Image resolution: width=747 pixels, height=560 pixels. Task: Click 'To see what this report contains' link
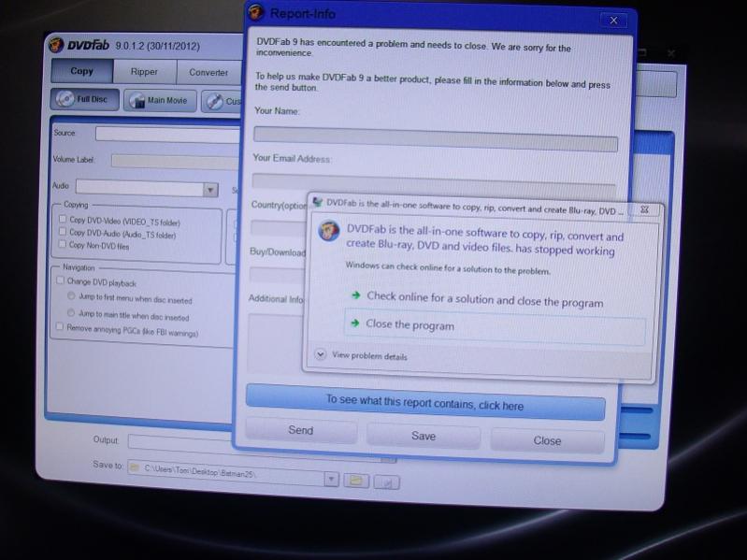tap(425, 402)
